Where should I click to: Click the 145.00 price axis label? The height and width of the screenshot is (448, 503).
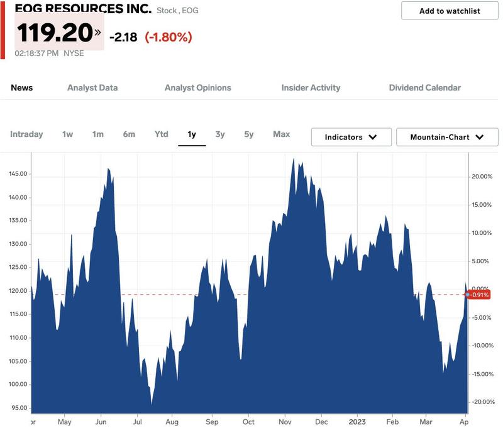pyautogui.click(x=18, y=174)
